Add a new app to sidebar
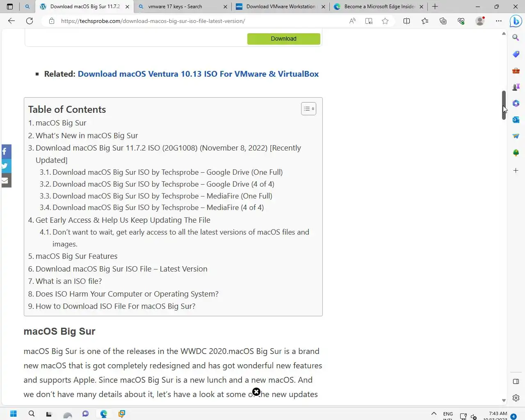Viewport: 525px width, 420px height. [516, 170]
